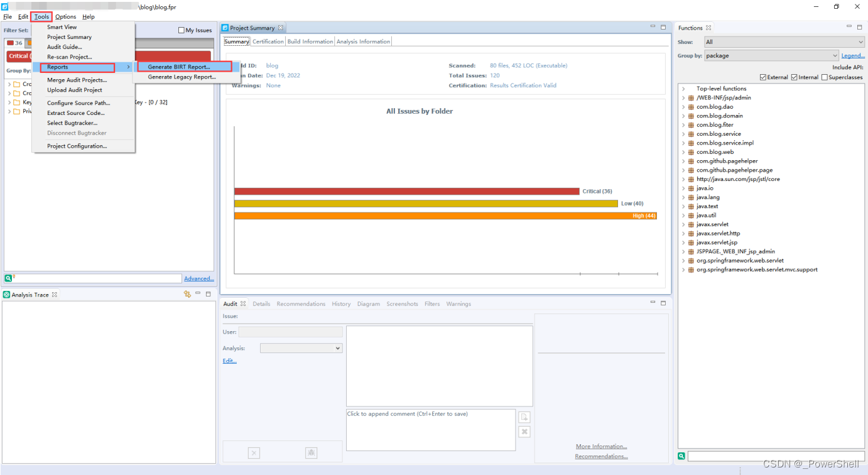Switch to the Analysis Information tab
This screenshot has width=868, height=475.
[x=363, y=41]
